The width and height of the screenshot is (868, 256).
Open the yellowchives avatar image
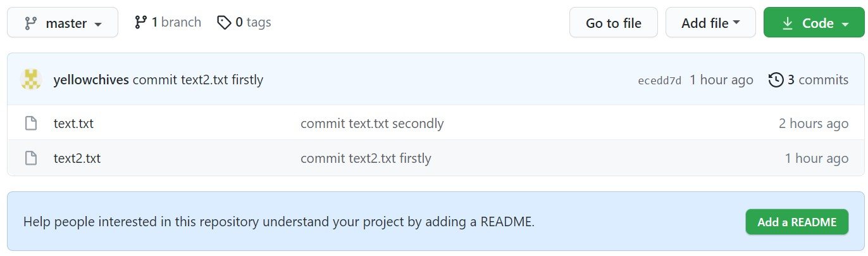32,80
